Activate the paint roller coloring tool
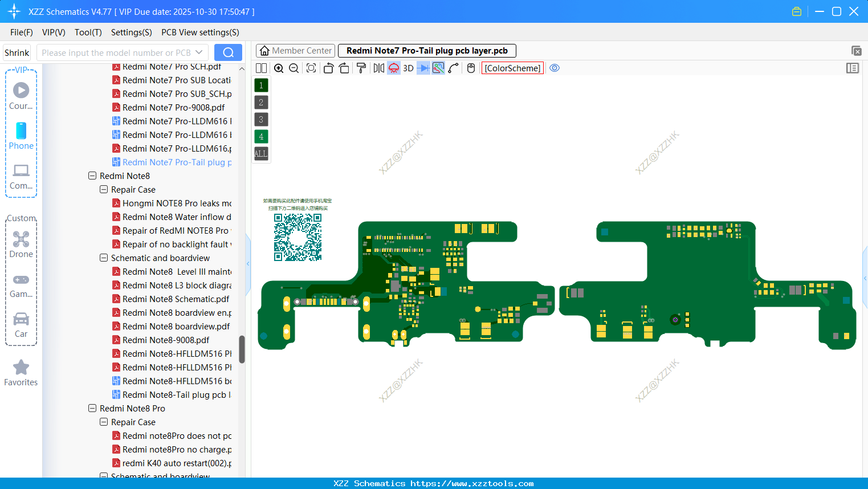 361,68
